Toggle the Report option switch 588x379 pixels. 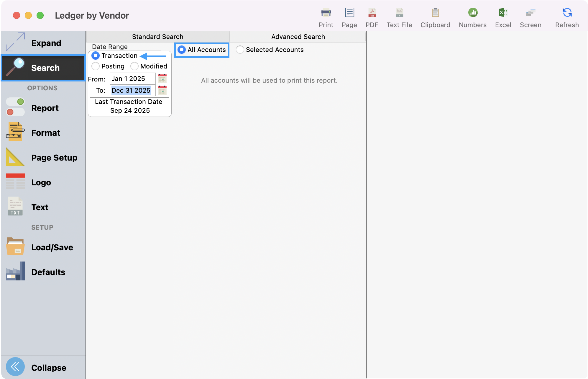15,107
